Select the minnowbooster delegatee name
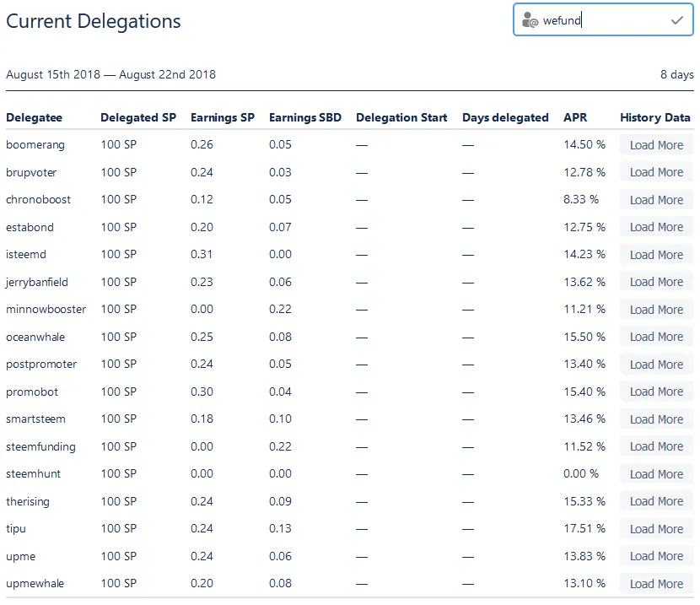This screenshot has height=605, width=700. tap(46, 310)
